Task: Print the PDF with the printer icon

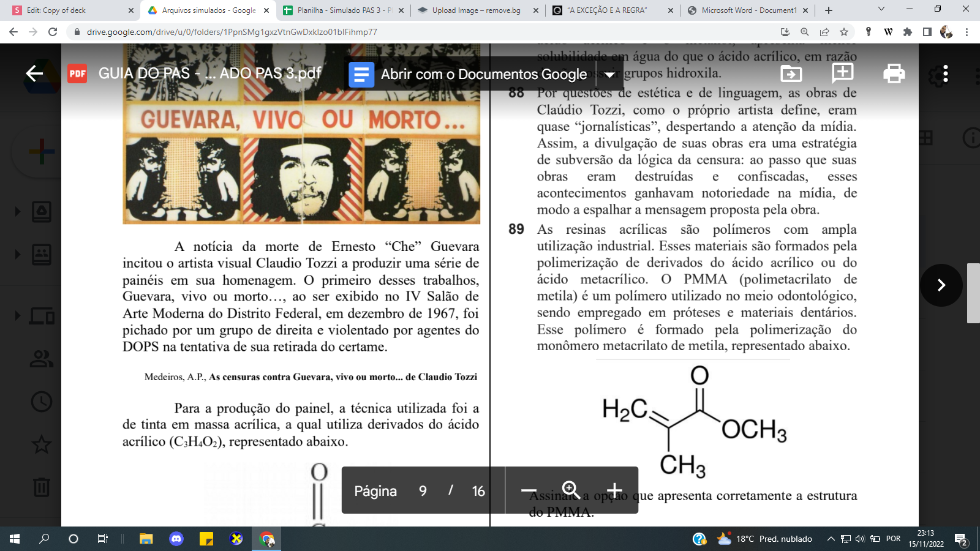Action: [894, 74]
